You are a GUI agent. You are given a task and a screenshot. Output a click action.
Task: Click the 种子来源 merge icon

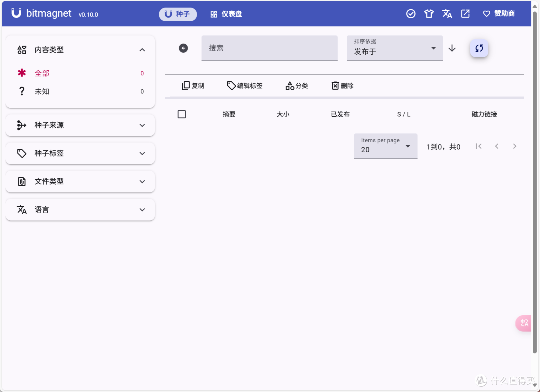pos(21,125)
